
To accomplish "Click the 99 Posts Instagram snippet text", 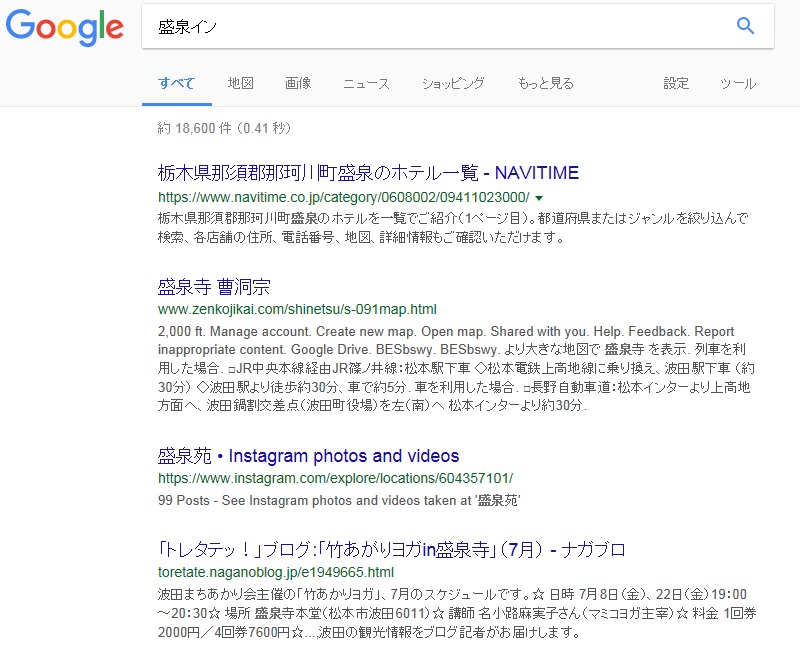I will 339,501.
